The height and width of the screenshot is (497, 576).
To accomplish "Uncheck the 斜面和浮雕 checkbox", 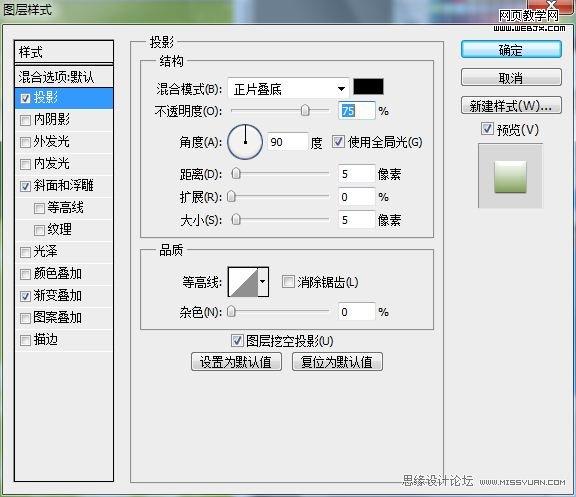I will click(25, 186).
